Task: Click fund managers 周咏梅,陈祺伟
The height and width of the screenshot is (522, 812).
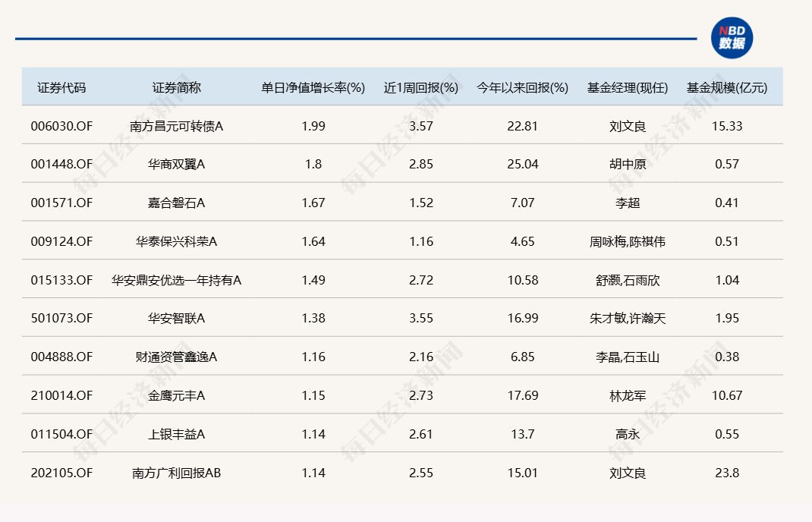Action: tap(628, 241)
